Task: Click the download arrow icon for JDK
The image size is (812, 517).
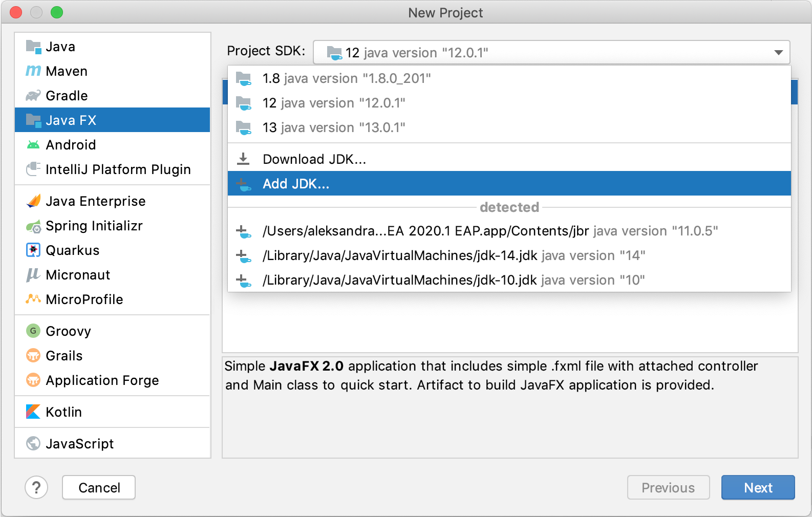Action: [x=243, y=159]
